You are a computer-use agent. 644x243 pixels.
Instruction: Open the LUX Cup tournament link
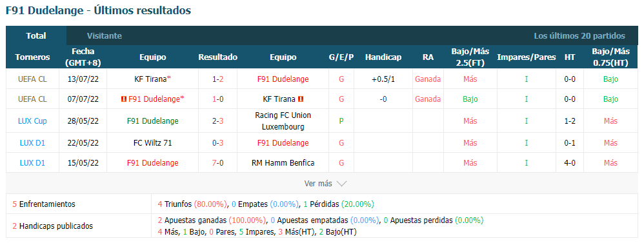point(32,121)
